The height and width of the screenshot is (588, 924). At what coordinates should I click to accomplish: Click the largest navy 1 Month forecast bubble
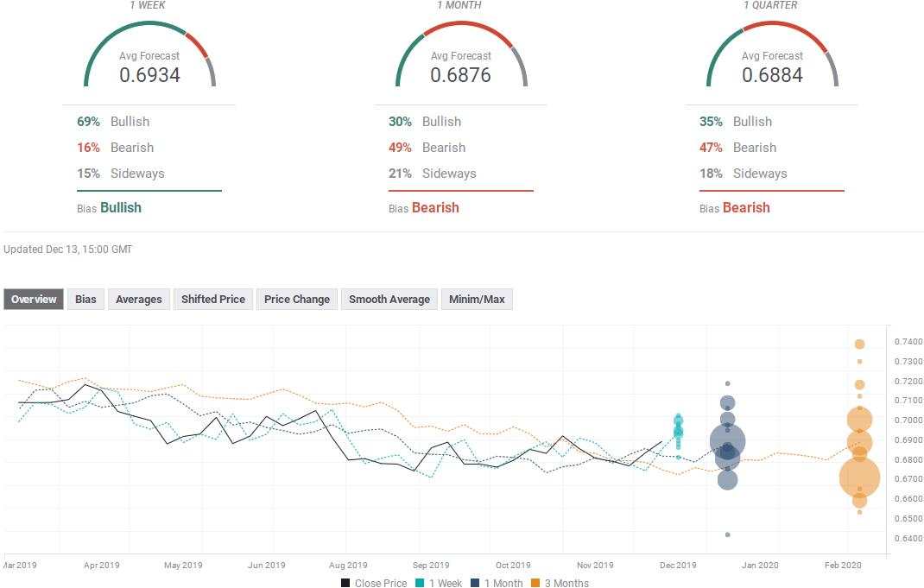[x=727, y=442]
